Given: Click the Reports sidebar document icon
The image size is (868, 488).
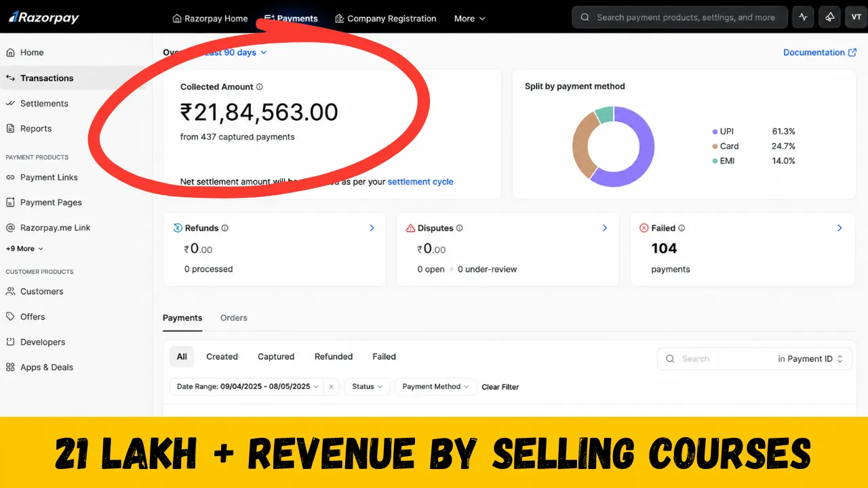Looking at the screenshot, I should click(x=10, y=128).
